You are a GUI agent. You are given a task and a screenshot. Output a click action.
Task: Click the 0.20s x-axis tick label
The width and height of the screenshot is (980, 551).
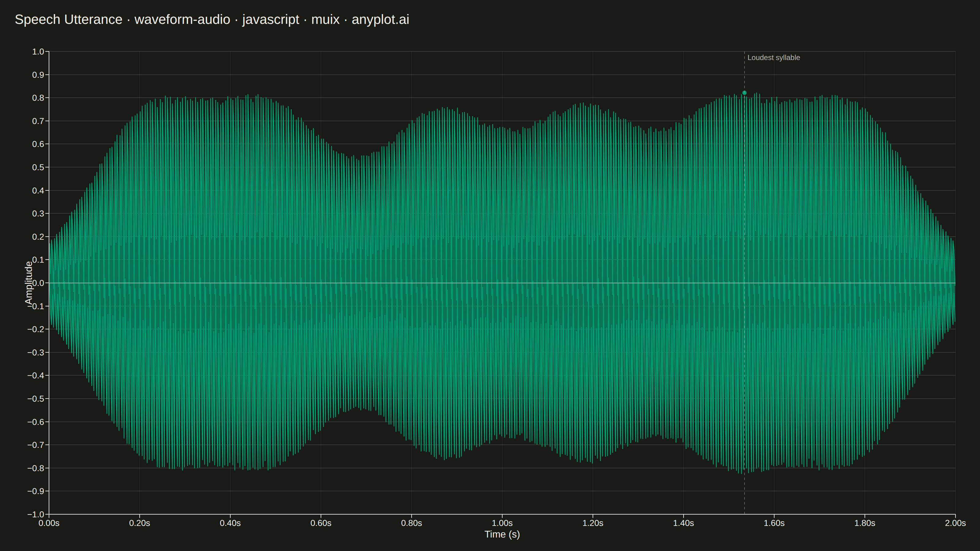[x=140, y=523]
